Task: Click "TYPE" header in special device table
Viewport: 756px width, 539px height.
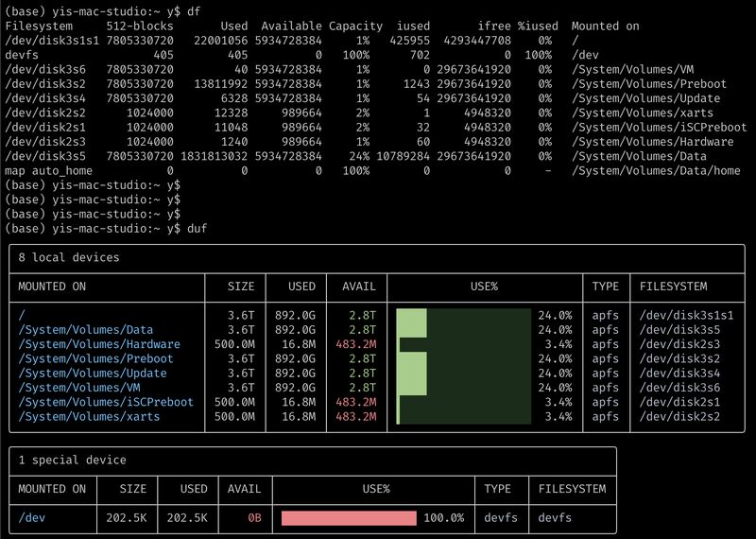Action: coord(498,489)
